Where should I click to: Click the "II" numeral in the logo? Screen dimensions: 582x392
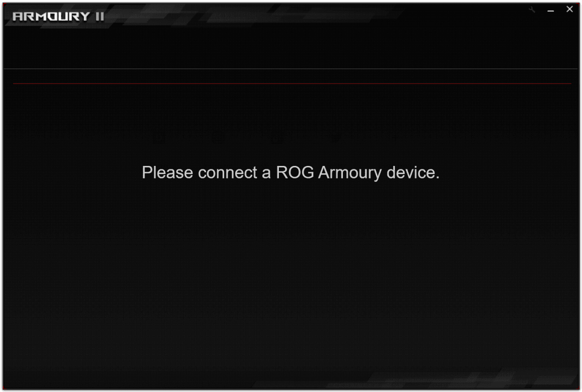[99, 16]
